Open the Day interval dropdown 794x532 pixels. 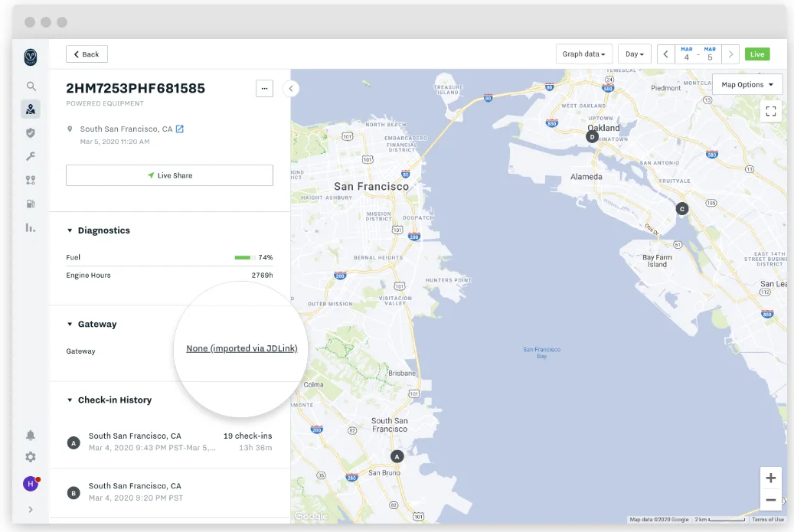pyautogui.click(x=634, y=54)
